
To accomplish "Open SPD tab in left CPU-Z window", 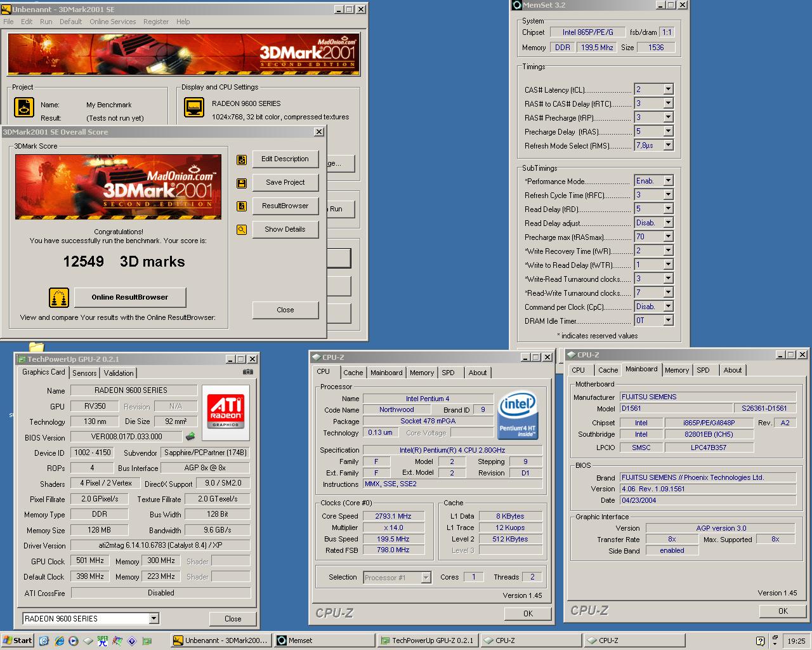I will [448, 373].
